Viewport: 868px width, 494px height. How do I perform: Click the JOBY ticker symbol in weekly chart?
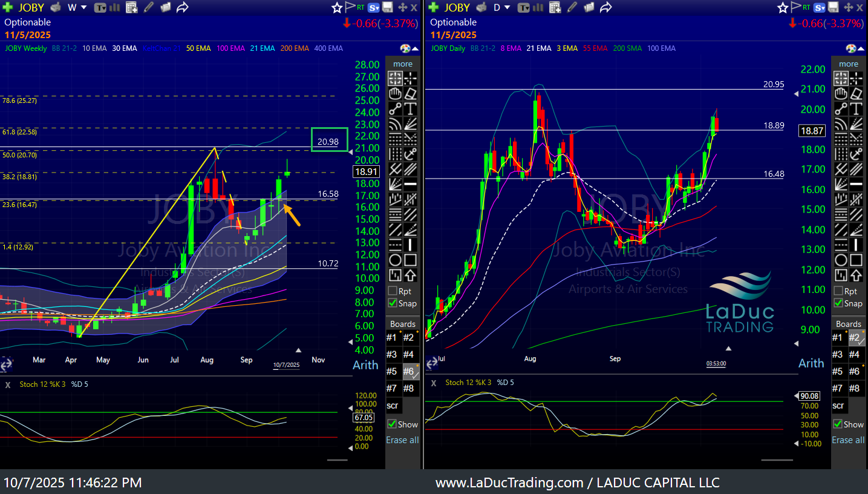[x=31, y=7]
